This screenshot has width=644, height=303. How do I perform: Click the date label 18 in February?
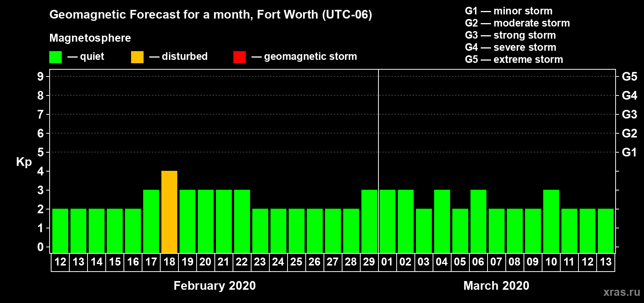tap(169, 262)
